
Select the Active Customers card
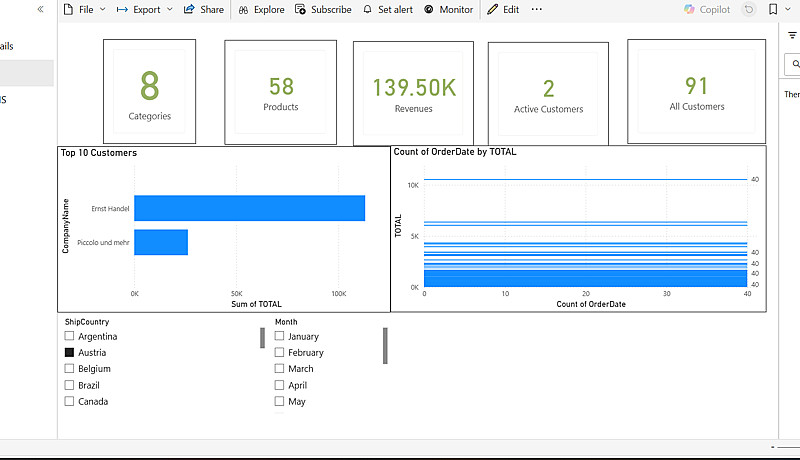pos(548,94)
